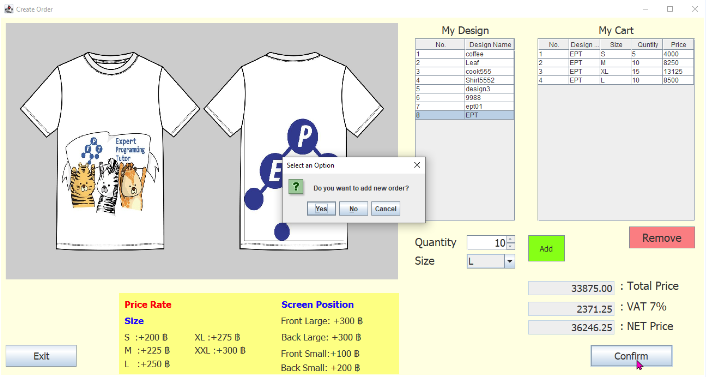The height and width of the screenshot is (377, 706).
Task: Increase quantity with spinner up arrow
Action: point(510,239)
